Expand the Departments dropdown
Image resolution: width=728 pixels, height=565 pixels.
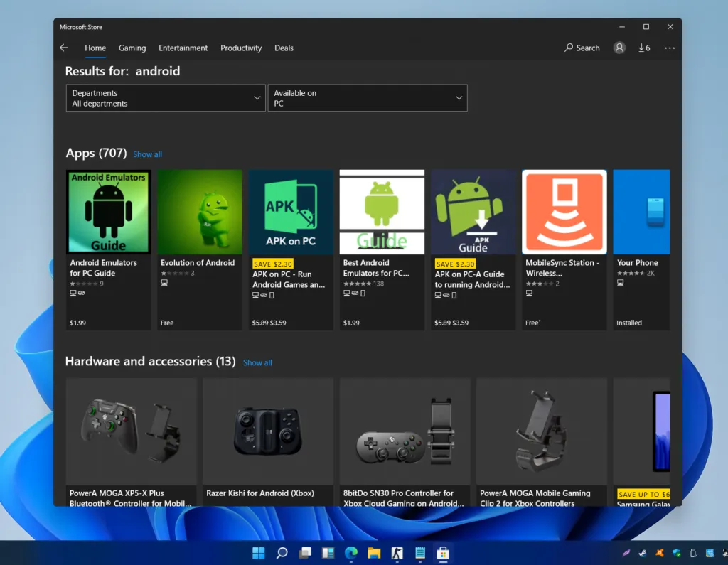tap(166, 98)
